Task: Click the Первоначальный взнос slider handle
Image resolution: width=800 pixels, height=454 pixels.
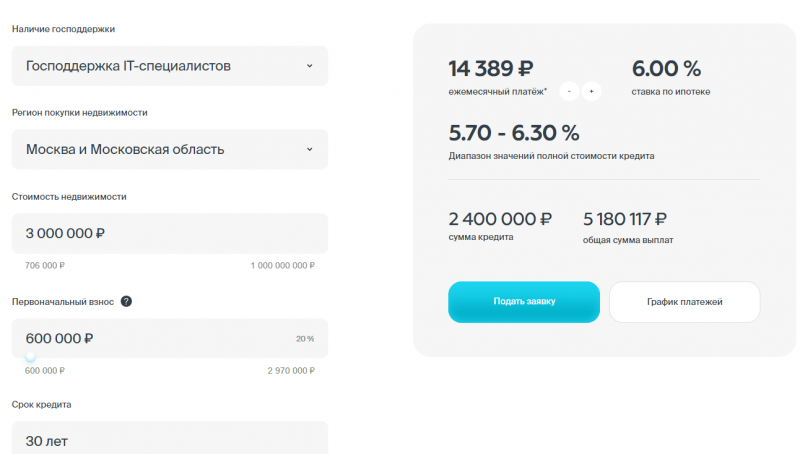Action: coord(30,357)
